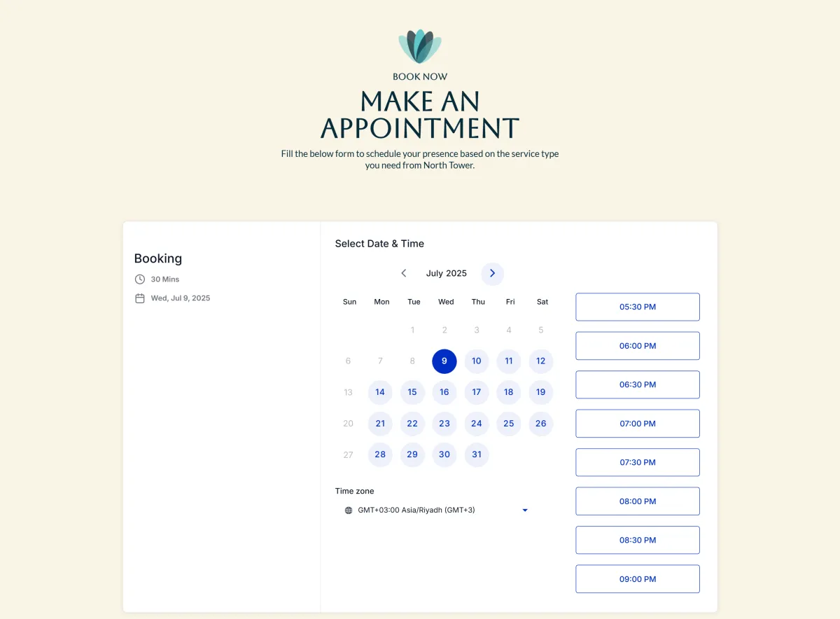
Task: Select July 26 on the calendar
Action: click(x=541, y=424)
